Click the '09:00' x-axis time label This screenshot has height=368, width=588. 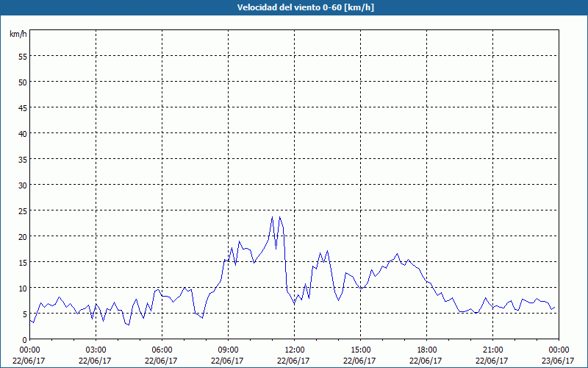point(228,350)
